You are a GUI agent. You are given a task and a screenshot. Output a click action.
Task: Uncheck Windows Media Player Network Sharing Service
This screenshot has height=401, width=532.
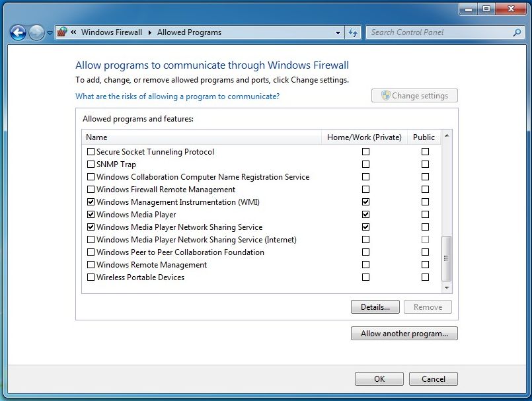coord(91,227)
